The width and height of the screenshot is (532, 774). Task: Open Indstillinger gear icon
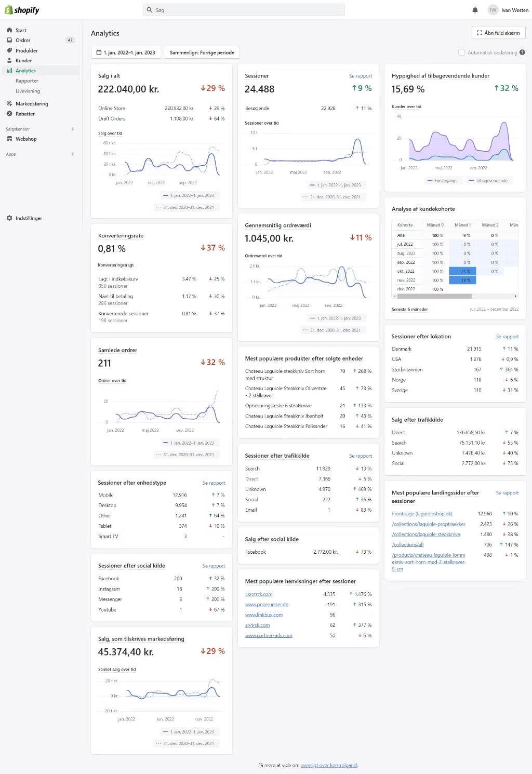coord(9,218)
